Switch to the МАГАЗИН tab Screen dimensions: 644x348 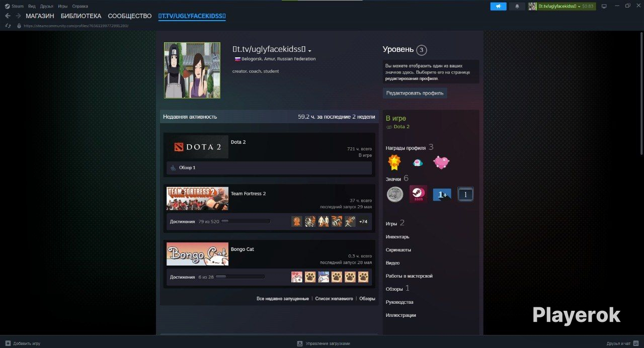(x=40, y=16)
